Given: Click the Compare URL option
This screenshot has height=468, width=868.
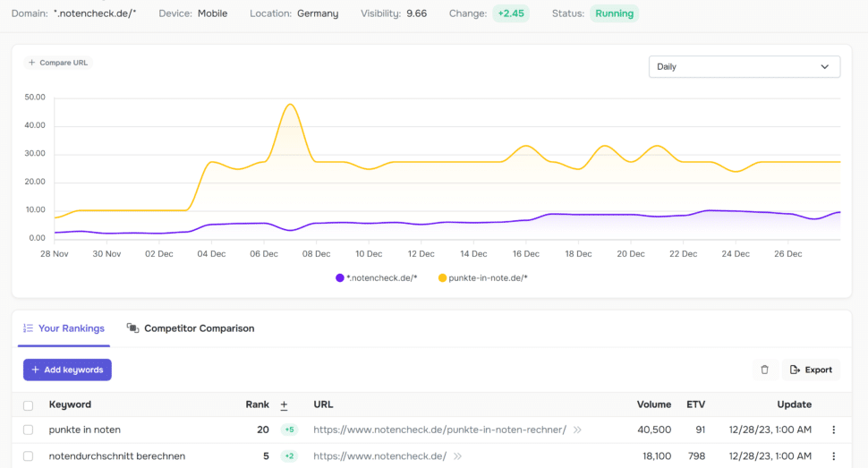Looking at the screenshot, I should [58, 63].
